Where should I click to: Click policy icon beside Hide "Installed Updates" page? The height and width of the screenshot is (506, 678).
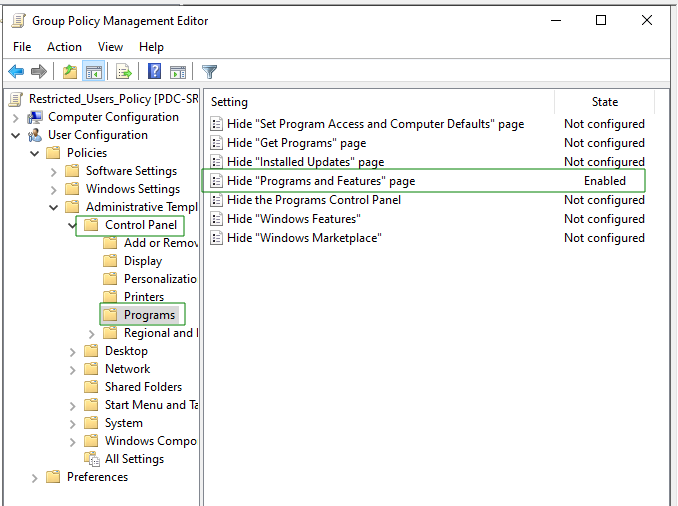pos(216,162)
